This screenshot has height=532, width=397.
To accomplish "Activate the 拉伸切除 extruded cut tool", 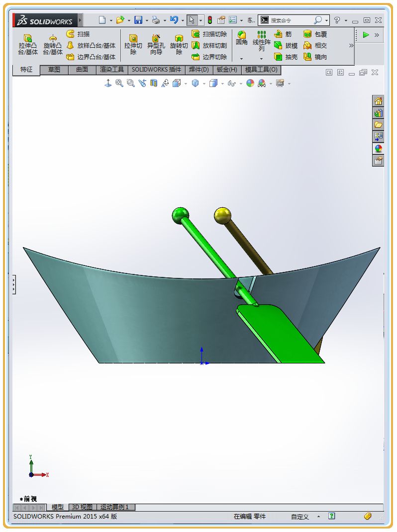I will pyautogui.click(x=133, y=44).
